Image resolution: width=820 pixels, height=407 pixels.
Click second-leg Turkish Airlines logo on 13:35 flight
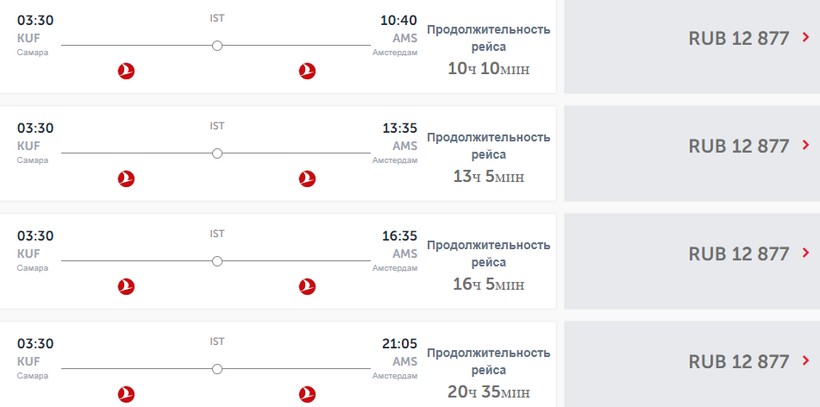(x=307, y=179)
